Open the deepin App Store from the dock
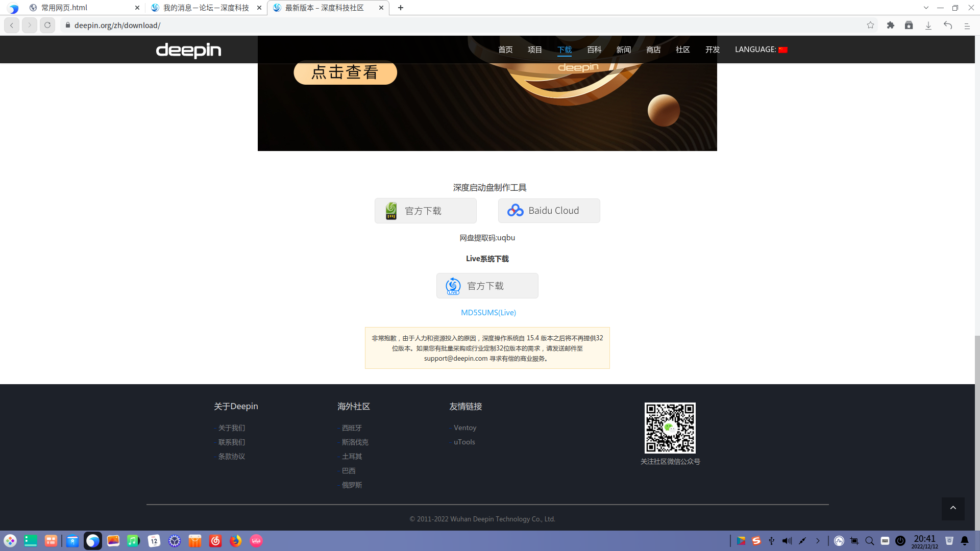The image size is (980, 551). click(x=194, y=541)
